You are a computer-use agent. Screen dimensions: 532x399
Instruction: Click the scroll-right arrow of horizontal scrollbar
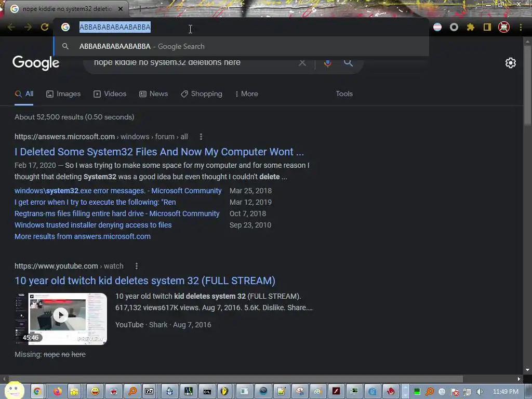point(519,379)
